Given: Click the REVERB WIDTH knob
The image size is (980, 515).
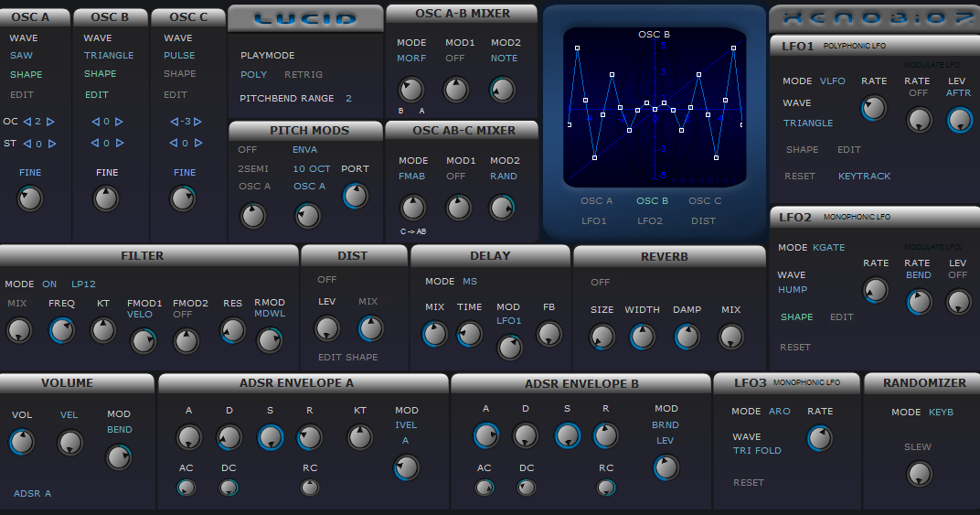Looking at the screenshot, I should click(642, 337).
